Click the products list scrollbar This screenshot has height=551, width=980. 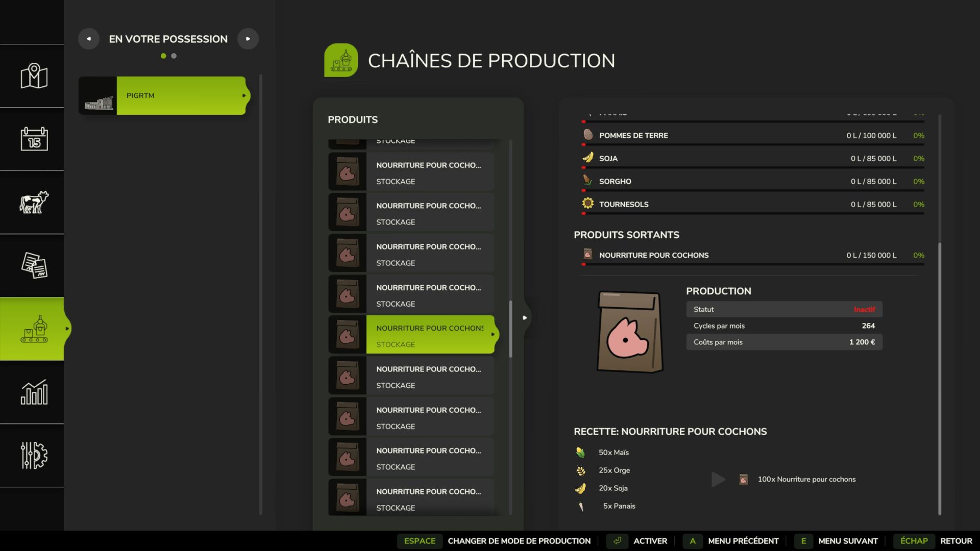[x=510, y=329]
